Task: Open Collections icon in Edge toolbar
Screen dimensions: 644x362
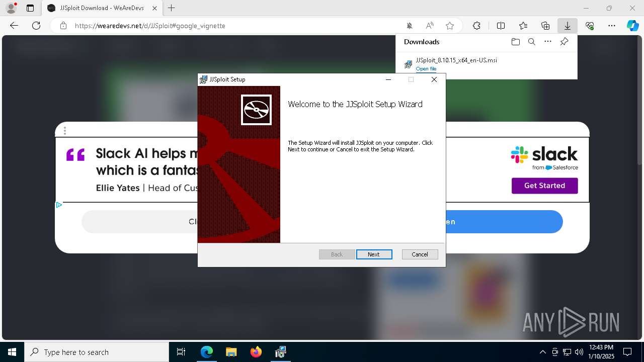Action: pyautogui.click(x=545, y=26)
